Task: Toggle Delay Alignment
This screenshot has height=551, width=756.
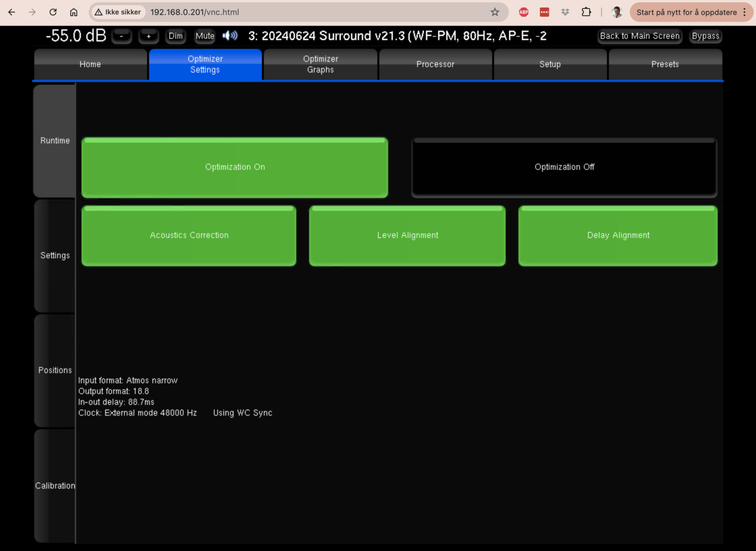Action: pyautogui.click(x=618, y=236)
